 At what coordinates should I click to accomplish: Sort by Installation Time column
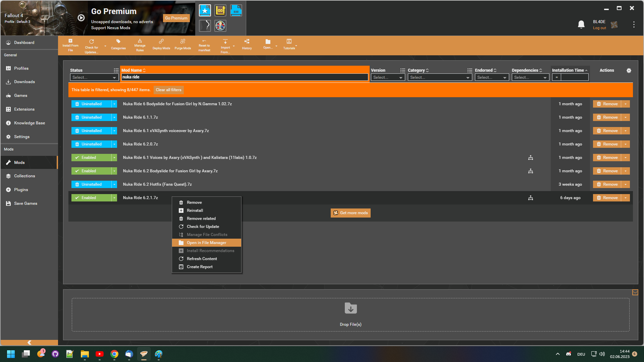click(x=570, y=70)
